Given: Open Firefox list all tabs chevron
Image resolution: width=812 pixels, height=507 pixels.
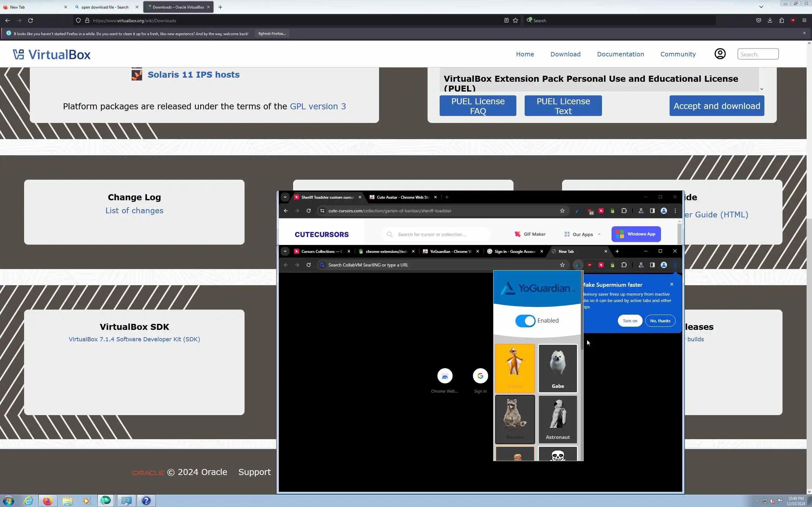Looking at the screenshot, I should point(761,7).
